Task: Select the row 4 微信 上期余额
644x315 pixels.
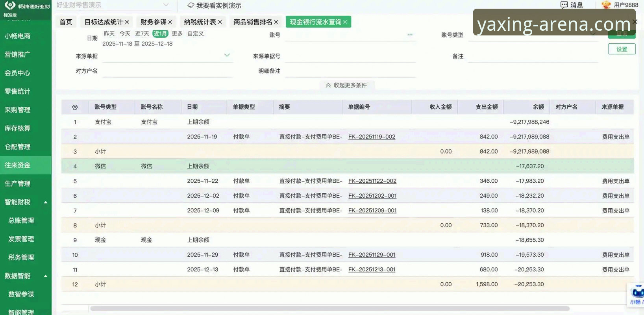Action: point(347,166)
